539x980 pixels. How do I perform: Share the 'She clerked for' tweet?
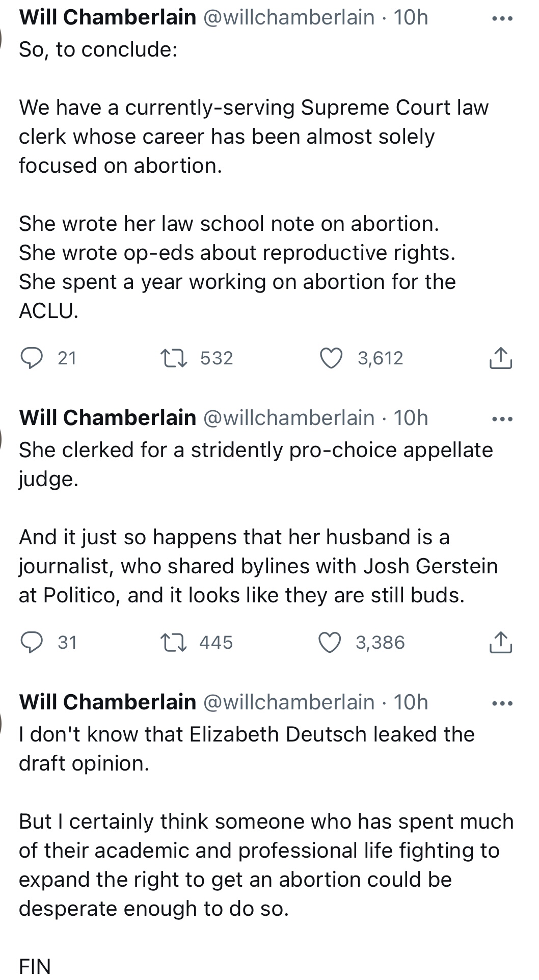501,642
